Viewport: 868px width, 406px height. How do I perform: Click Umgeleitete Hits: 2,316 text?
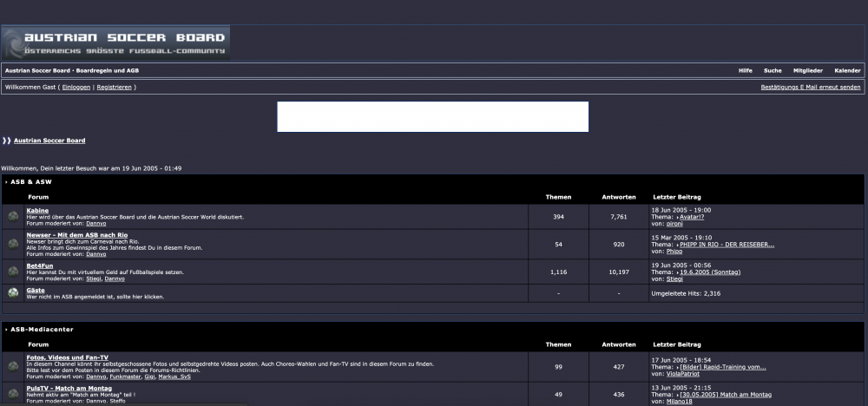coord(686,294)
